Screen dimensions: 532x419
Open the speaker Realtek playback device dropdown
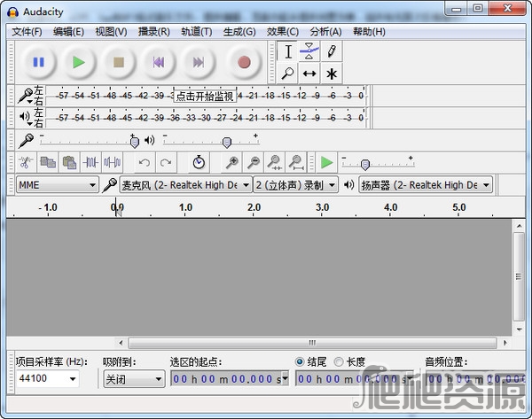(x=426, y=185)
